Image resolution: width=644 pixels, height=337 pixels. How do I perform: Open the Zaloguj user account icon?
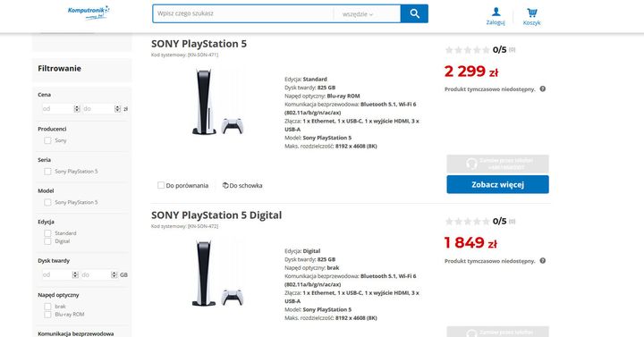pyautogui.click(x=496, y=12)
